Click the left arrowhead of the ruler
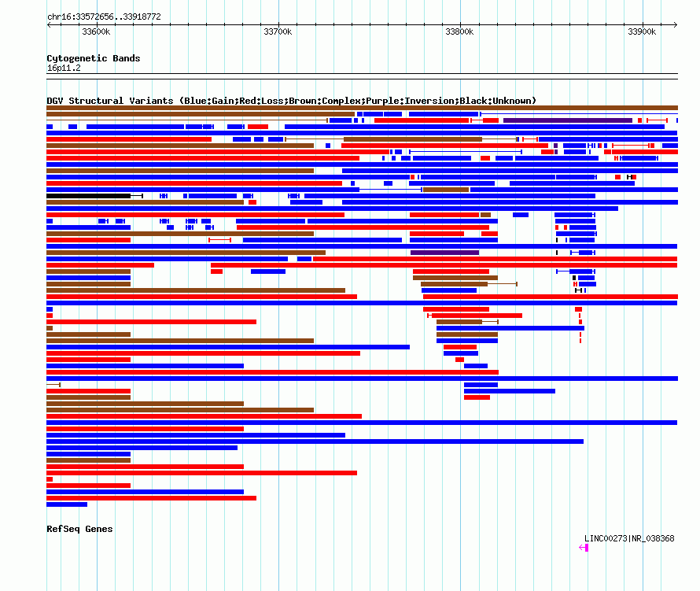This screenshot has height=591, width=700. pos(49,25)
